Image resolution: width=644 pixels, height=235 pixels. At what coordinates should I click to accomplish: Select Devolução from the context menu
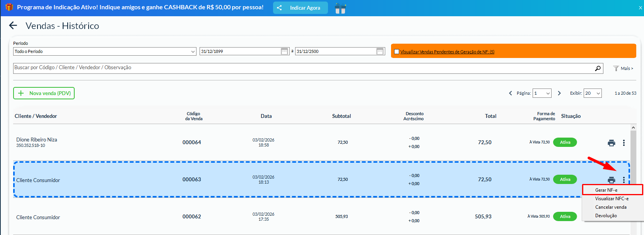click(x=606, y=216)
